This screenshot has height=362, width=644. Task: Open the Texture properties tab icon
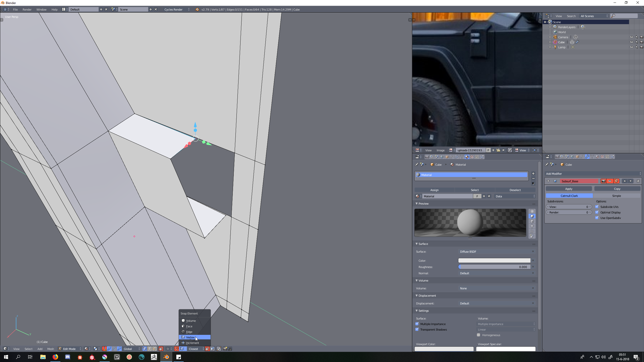[x=472, y=157]
